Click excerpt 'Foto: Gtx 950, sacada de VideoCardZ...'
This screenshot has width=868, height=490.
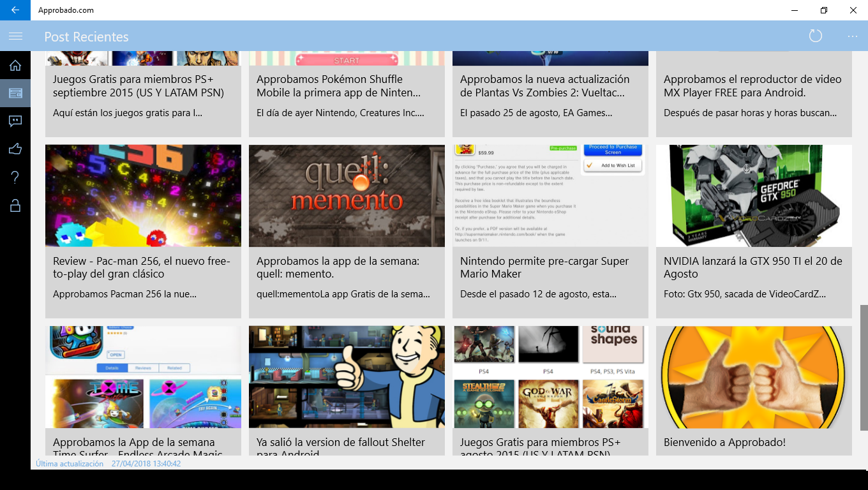745,294
